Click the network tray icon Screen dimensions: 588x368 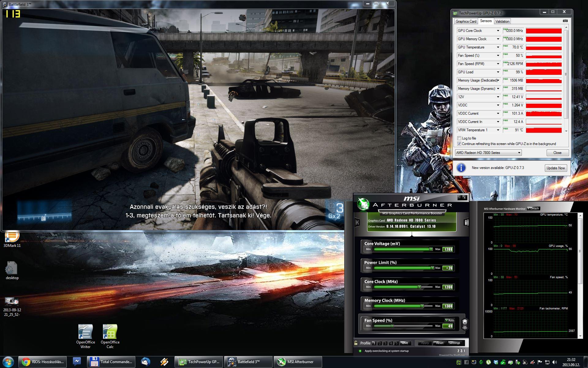tap(547, 362)
